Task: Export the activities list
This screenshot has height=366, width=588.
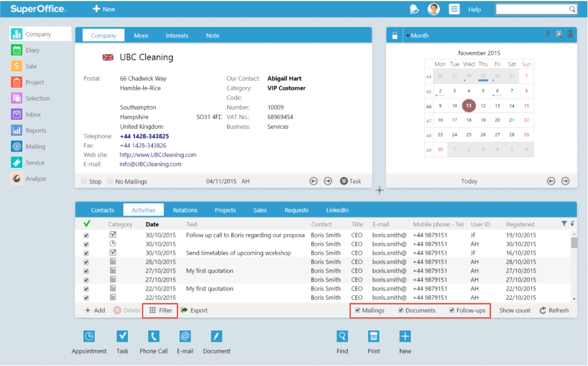Action: point(194,310)
